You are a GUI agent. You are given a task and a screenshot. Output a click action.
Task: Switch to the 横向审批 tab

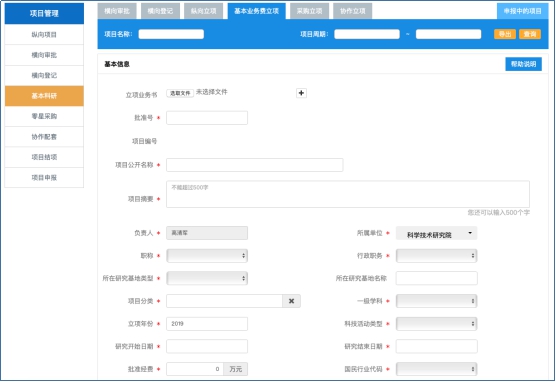coord(117,11)
